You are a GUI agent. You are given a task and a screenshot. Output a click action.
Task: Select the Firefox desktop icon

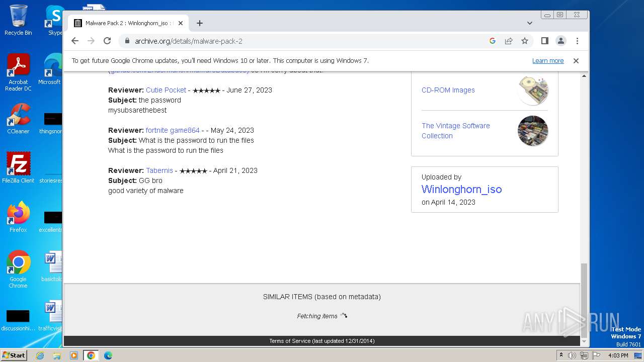point(18,217)
